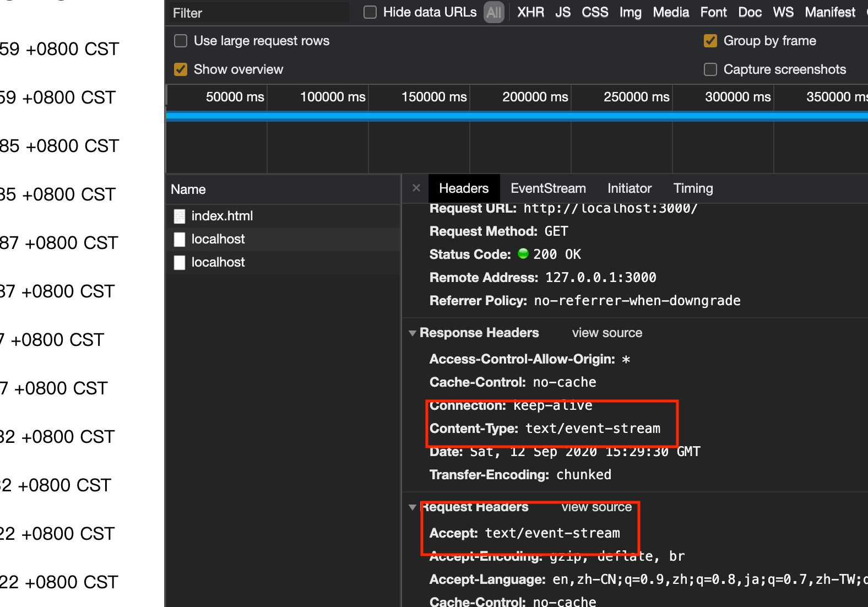Image resolution: width=868 pixels, height=607 pixels.
Task: Open the Timing tab
Action: pyautogui.click(x=693, y=188)
